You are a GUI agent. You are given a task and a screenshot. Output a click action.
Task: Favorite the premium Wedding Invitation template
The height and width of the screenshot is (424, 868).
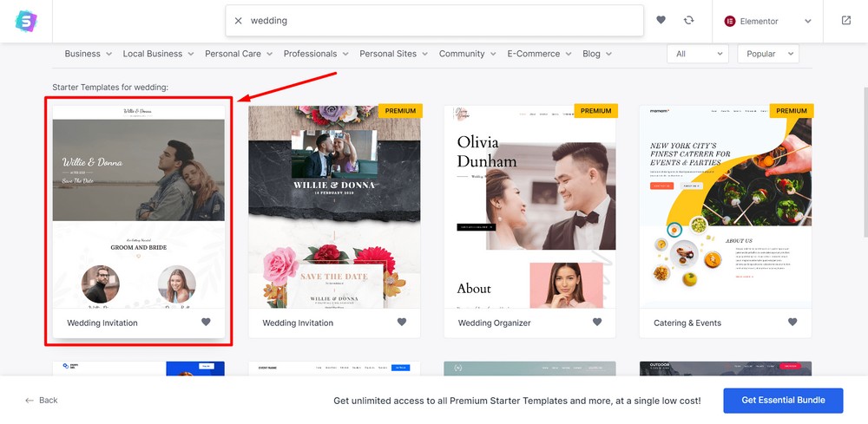pyautogui.click(x=402, y=323)
